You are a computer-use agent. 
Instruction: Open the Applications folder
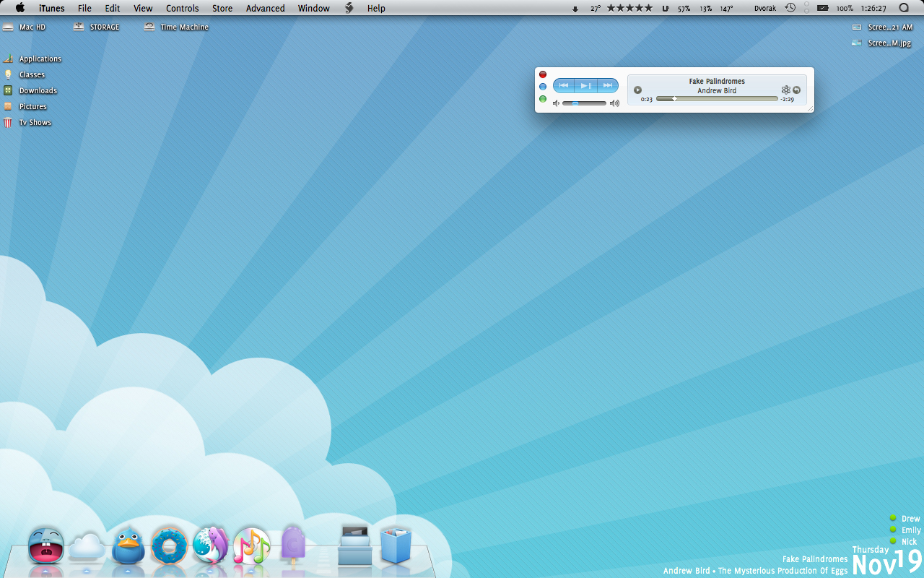click(x=32, y=59)
